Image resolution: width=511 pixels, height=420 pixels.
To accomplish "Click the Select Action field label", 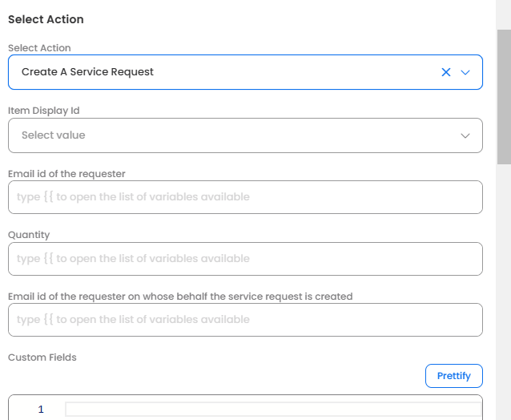I will pyautogui.click(x=39, y=48).
